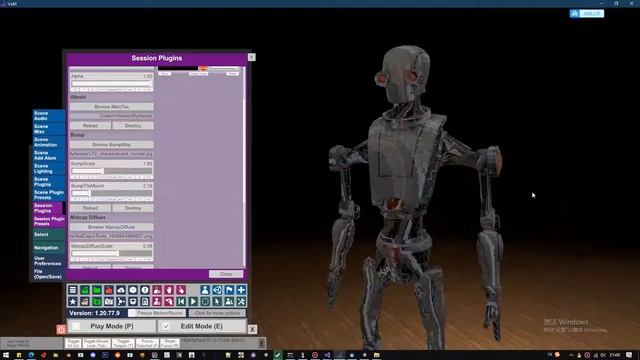
Task: Click the blue Unity cube icon
Action: 217,290
